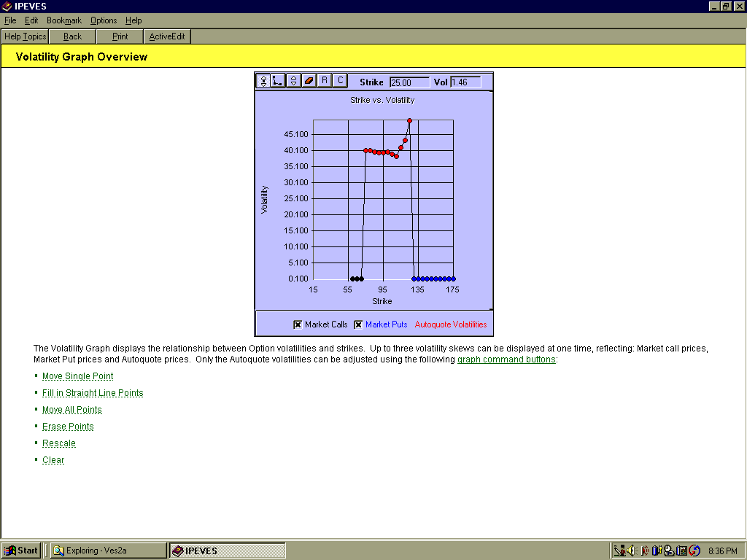Open the Move All Points help link
The height and width of the screenshot is (560, 747).
pos(71,410)
